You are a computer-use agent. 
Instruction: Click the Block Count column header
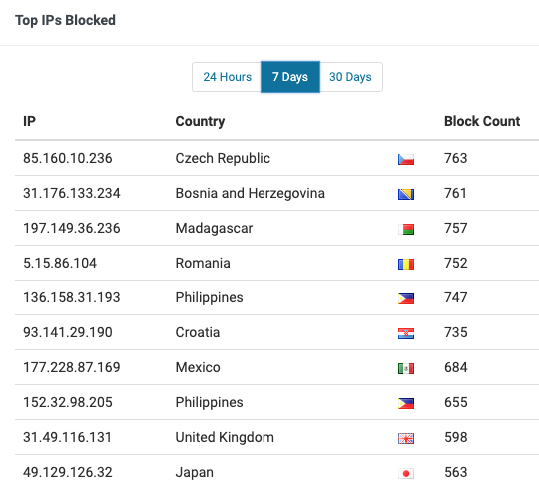click(482, 121)
